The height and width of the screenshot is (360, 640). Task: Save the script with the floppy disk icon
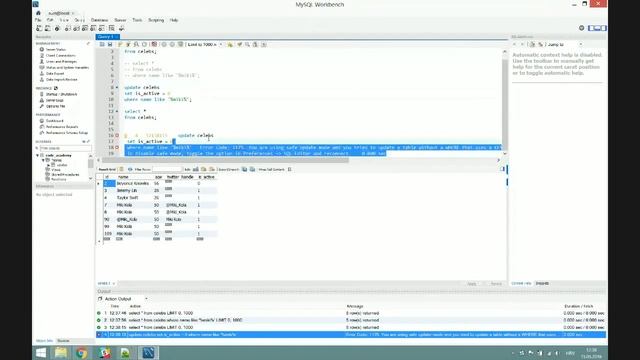[x=110, y=44]
